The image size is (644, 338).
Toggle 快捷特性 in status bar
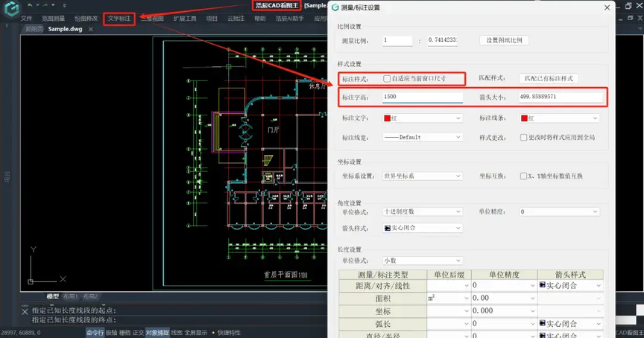click(x=229, y=333)
